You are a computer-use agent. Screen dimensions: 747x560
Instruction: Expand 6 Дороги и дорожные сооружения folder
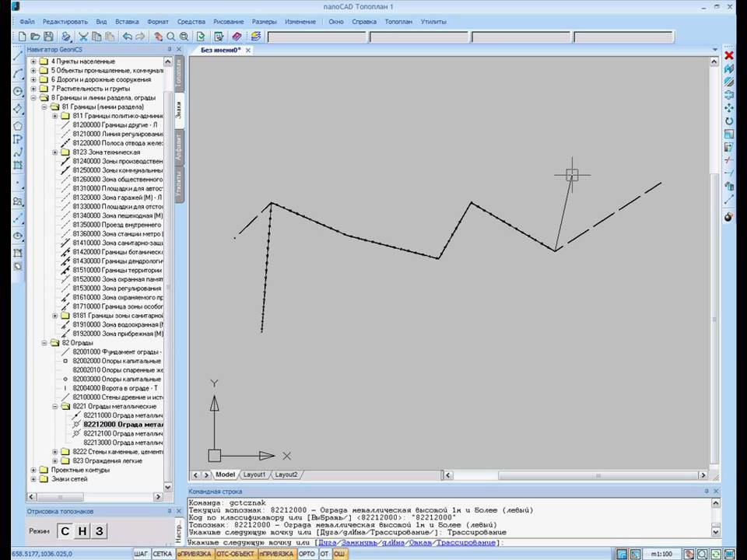pos(33,79)
